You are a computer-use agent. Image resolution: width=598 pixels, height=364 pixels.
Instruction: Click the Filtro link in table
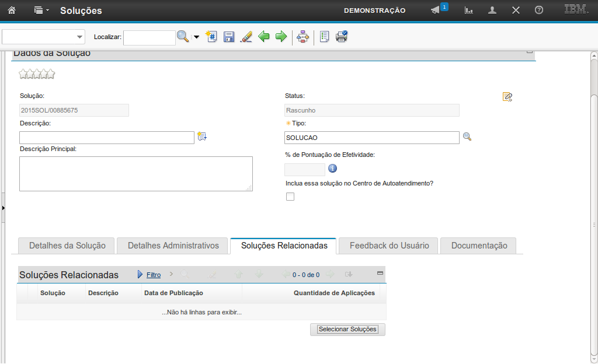click(154, 275)
